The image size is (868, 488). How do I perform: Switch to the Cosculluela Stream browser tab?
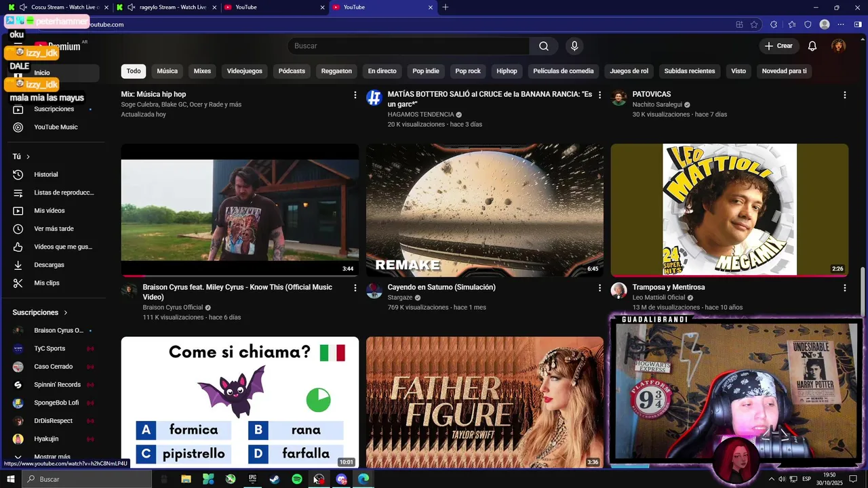tap(58, 7)
